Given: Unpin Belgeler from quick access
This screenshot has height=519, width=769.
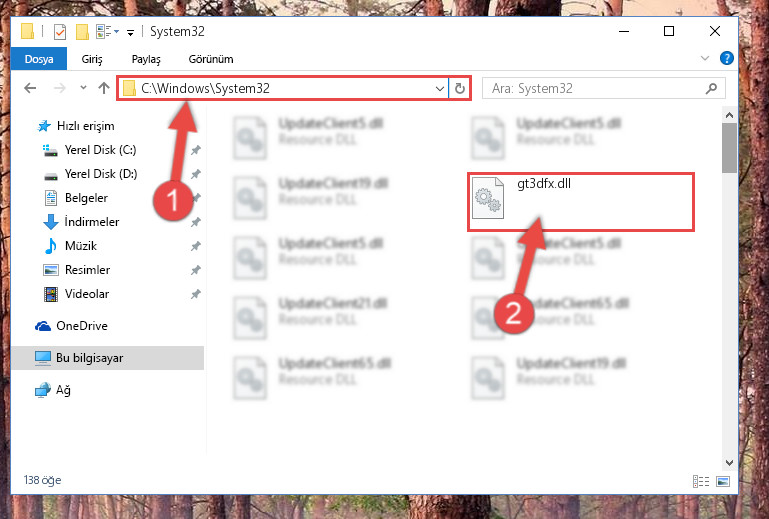Looking at the screenshot, I should click(x=196, y=198).
